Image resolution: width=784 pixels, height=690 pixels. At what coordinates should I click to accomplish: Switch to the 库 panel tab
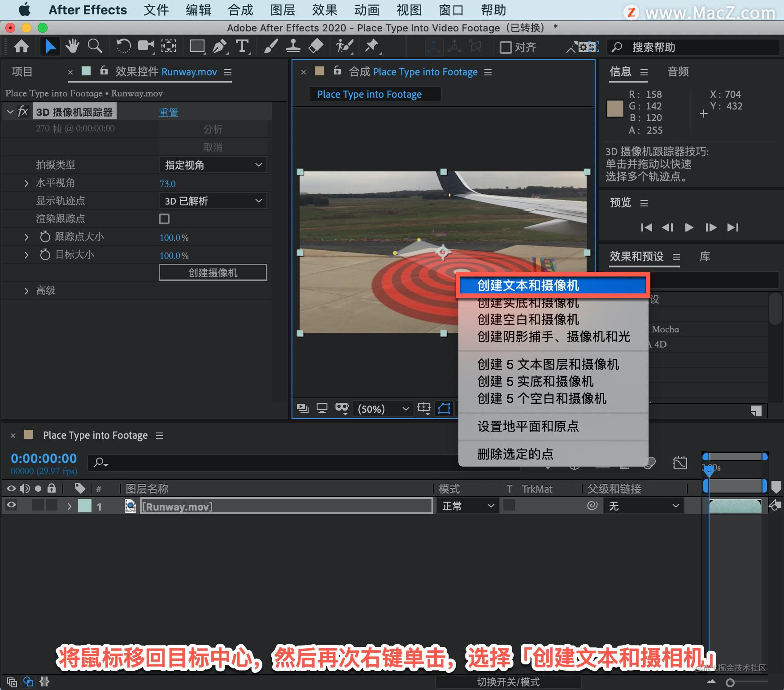(x=705, y=256)
